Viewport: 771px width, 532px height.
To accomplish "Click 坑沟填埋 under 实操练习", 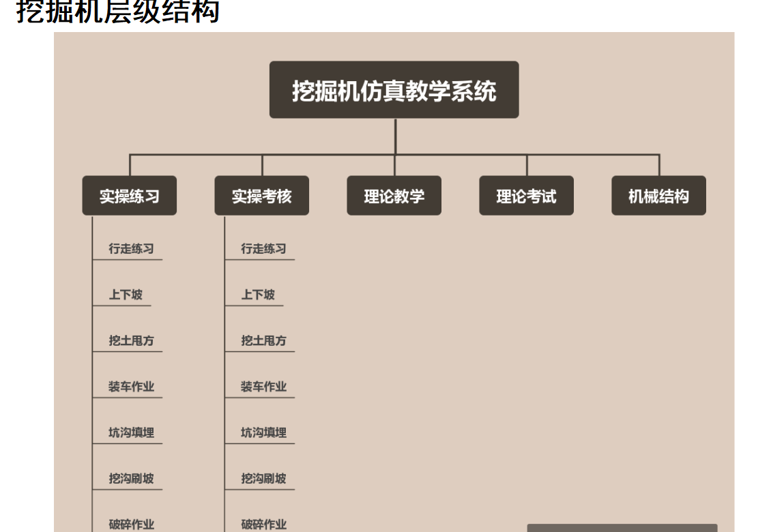I will [x=131, y=432].
